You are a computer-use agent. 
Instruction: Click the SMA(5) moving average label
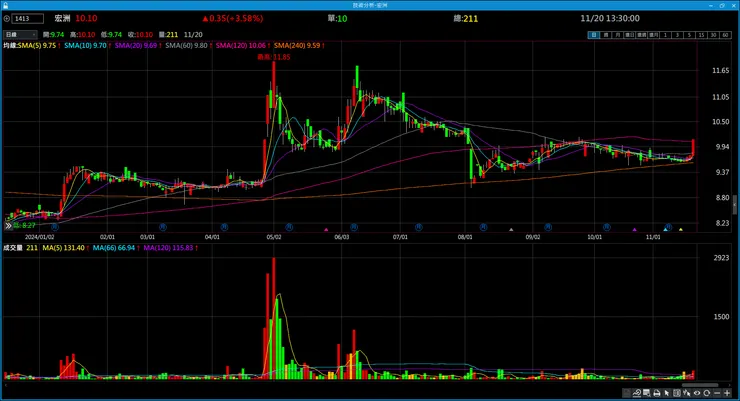tap(37, 45)
